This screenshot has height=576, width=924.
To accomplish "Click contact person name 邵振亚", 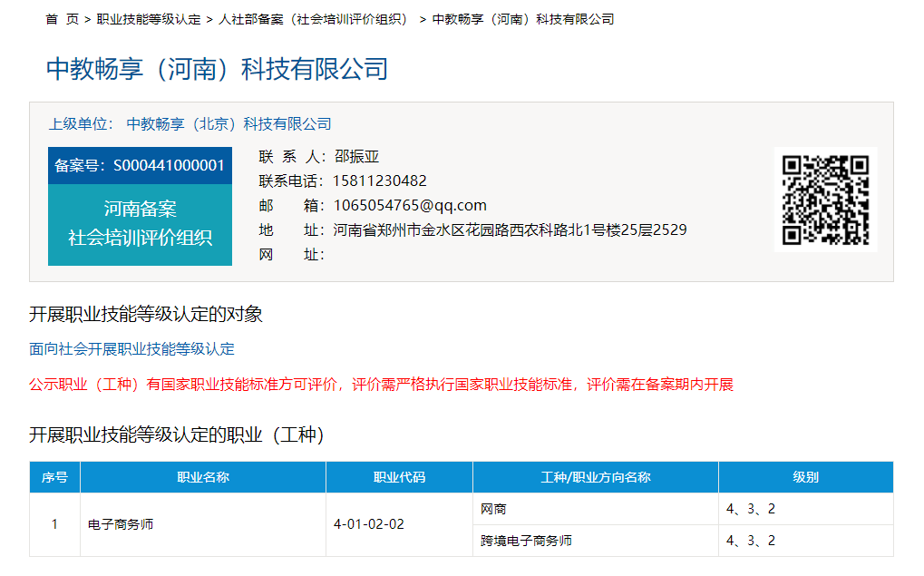I will [x=356, y=156].
